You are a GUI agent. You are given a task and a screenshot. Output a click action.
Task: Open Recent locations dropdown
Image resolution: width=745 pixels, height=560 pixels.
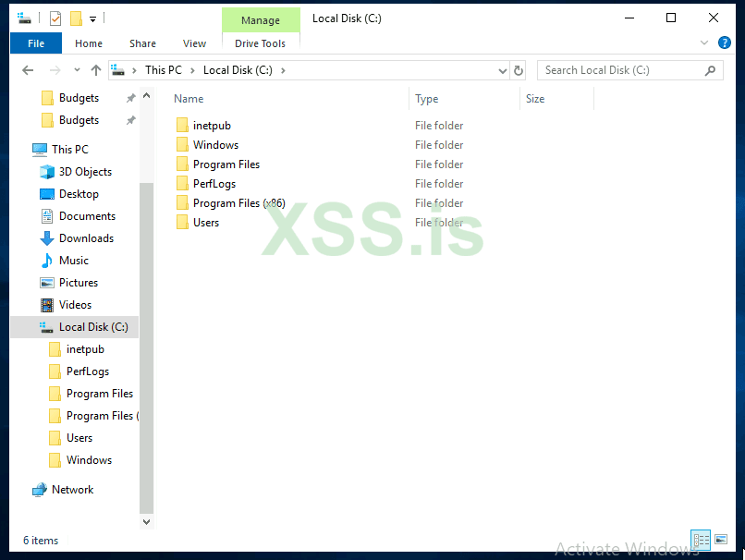pos(77,70)
